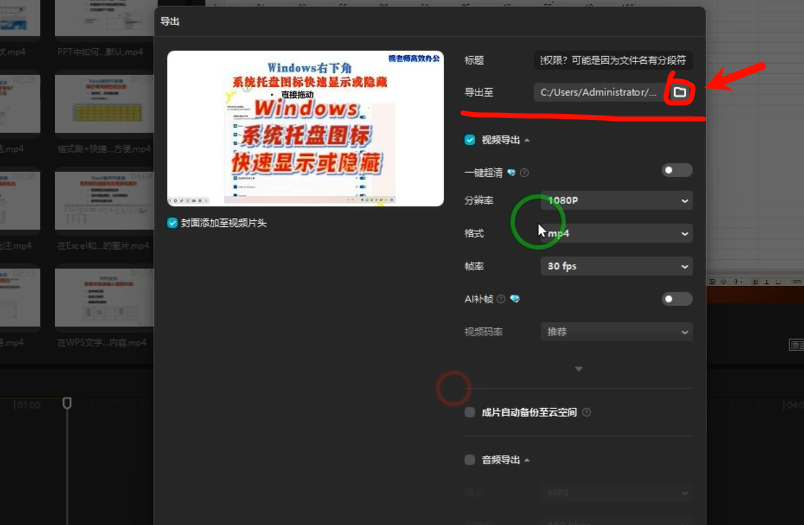Click the VIP diamond icon beside 一键超清

click(511, 172)
